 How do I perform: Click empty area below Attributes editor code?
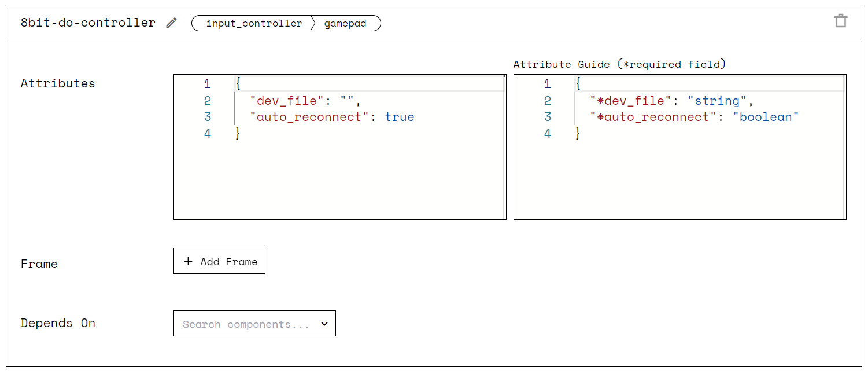pyautogui.click(x=339, y=181)
